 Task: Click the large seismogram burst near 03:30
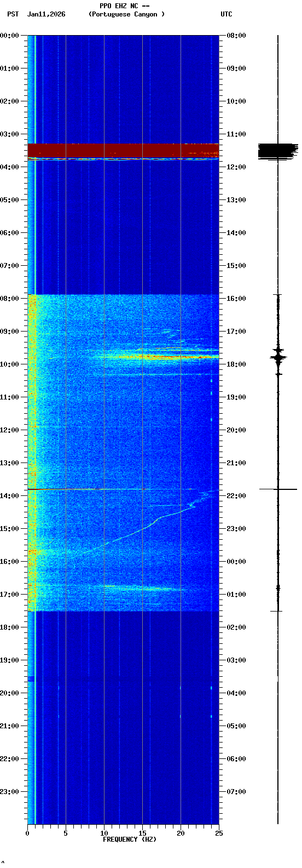coord(278,151)
